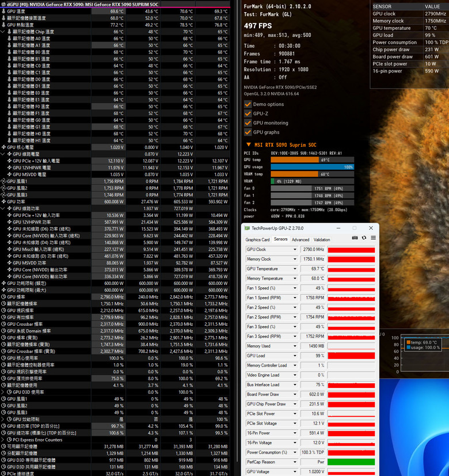Screen dimensions: 449x476
Task: Click the fan icon beside GPU 風扇1
Action: click(3, 181)
